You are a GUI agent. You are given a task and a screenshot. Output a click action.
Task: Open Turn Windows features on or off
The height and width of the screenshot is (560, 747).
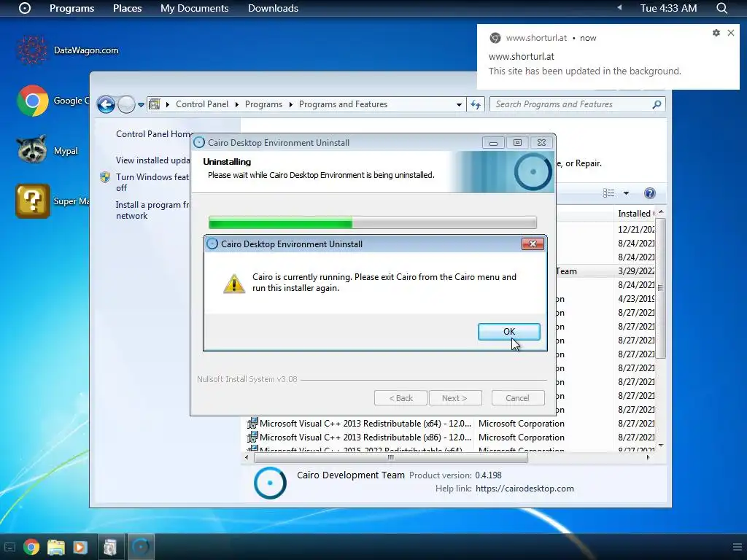pos(152,182)
